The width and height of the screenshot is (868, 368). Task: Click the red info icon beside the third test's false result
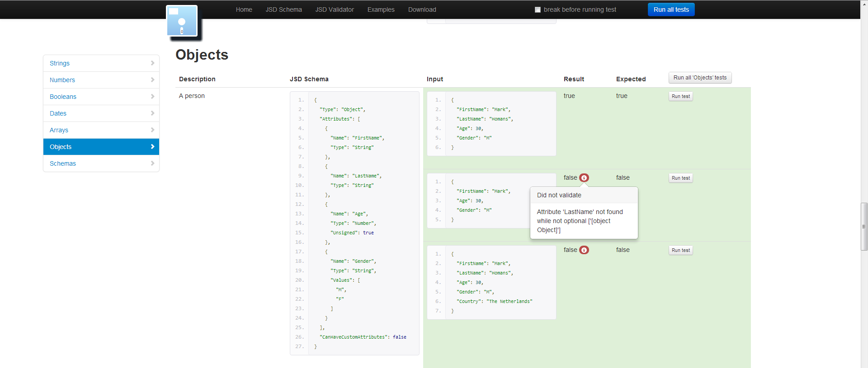pyautogui.click(x=584, y=250)
